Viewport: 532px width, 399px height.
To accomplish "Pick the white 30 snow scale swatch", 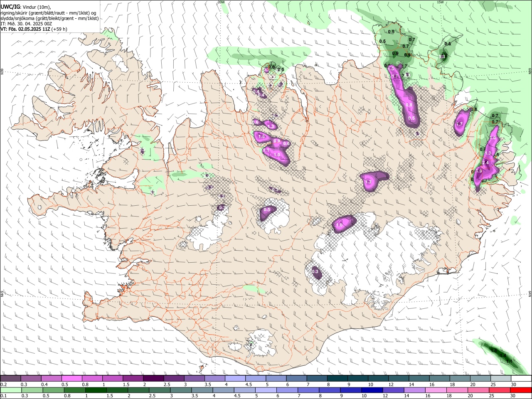I will point(521,378).
